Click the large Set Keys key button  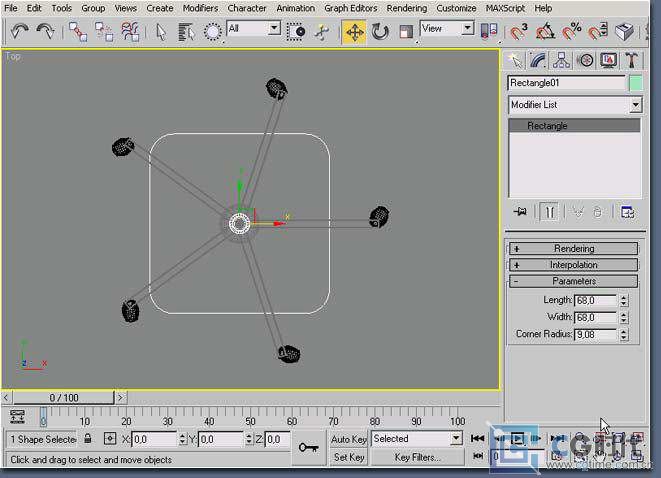(309, 448)
